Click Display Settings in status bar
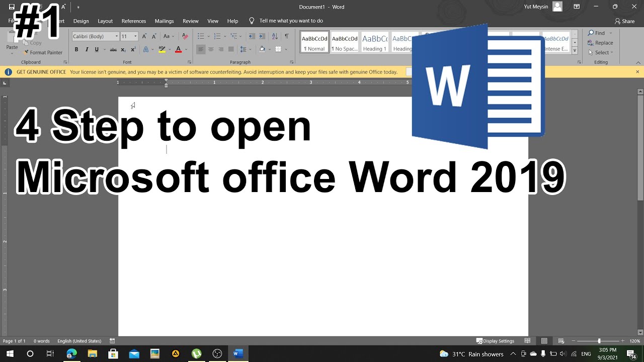The image size is (644, 362). (496, 341)
